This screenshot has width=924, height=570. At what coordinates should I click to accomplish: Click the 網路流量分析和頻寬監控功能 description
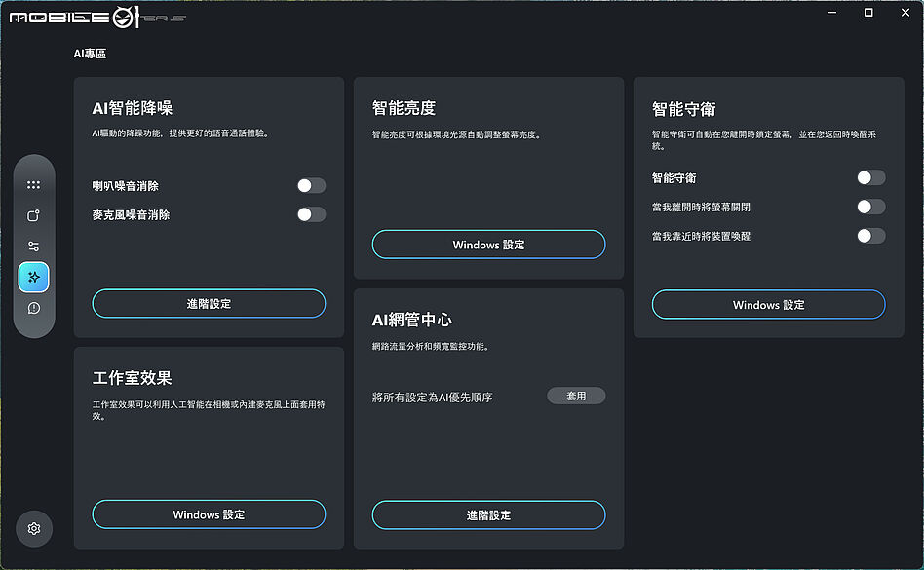pyautogui.click(x=431, y=347)
